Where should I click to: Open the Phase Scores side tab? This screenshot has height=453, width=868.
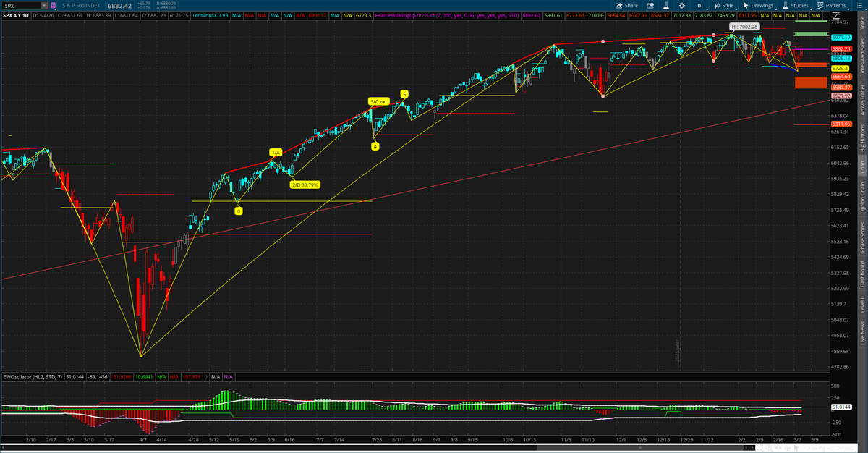point(861,236)
